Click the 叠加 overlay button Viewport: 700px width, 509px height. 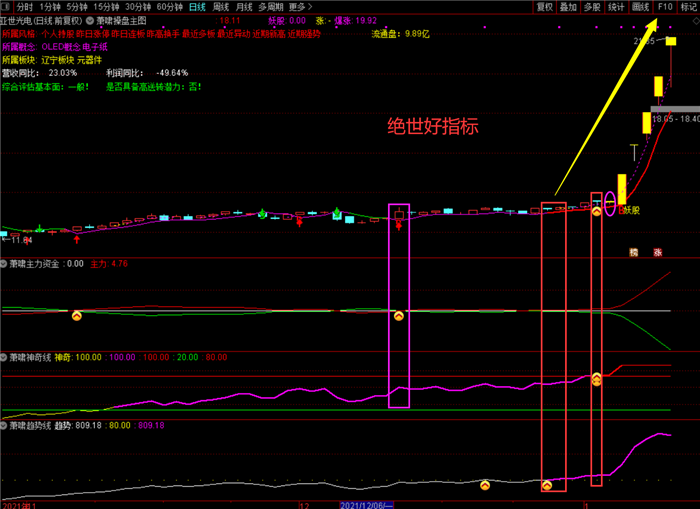point(568,7)
